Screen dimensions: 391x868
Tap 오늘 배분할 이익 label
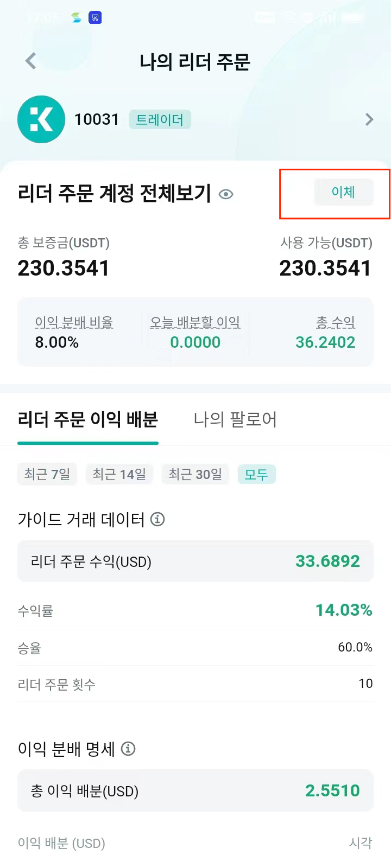click(x=195, y=322)
